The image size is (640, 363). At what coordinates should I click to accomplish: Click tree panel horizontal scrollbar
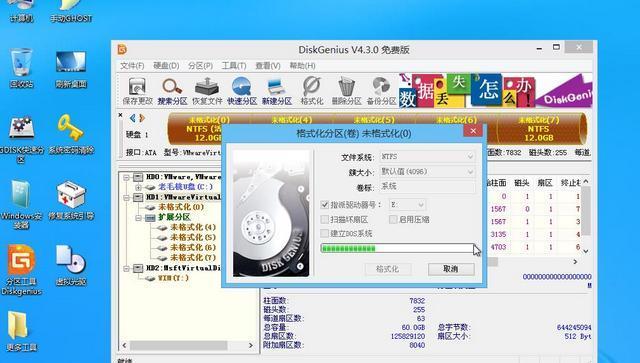click(188, 345)
